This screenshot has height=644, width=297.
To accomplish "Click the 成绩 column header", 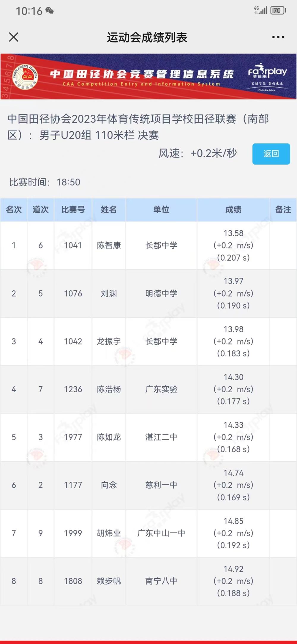I will [x=233, y=210].
